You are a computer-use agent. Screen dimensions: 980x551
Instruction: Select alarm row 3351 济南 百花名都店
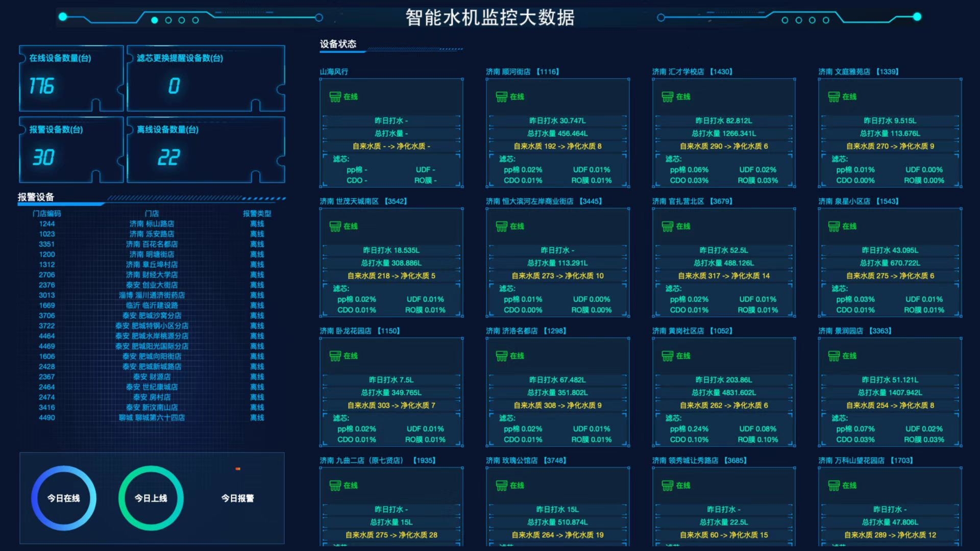click(x=152, y=244)
